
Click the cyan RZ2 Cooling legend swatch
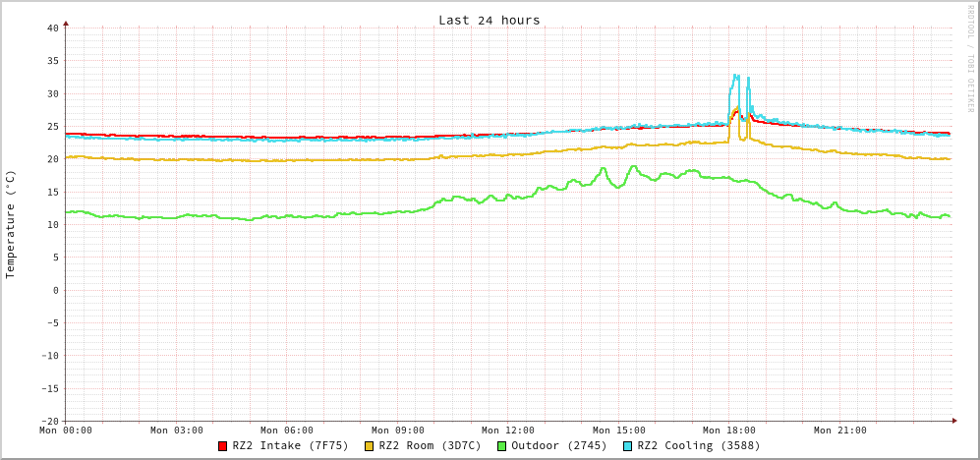(x=628, y=446)
